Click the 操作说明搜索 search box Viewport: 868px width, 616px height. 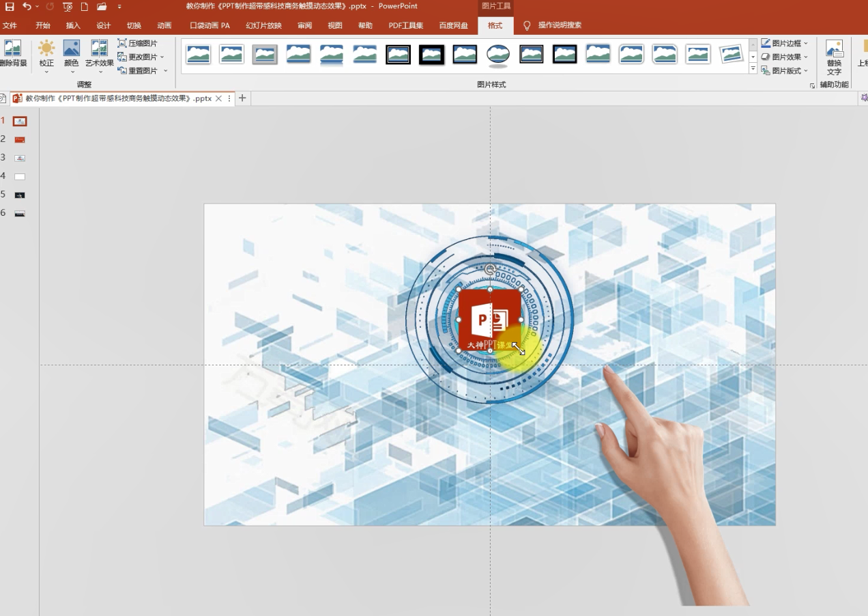560,25
